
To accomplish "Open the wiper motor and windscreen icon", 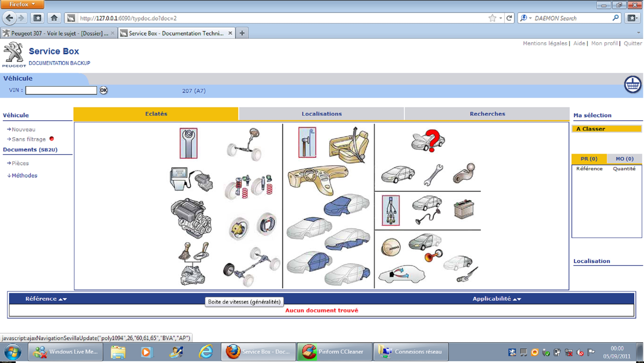I will pyautogui.click(x=461, y=269).
